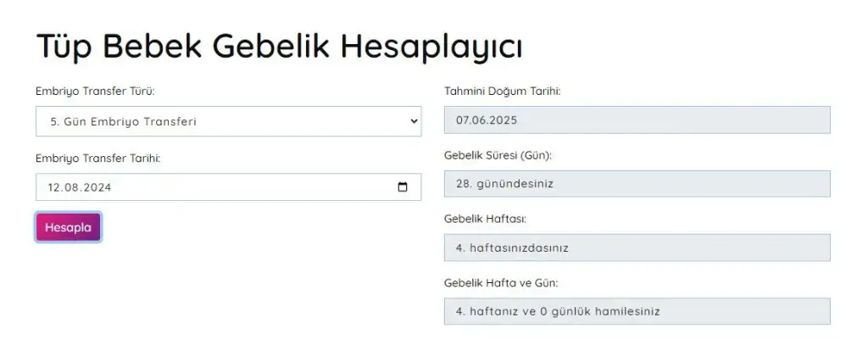
Task: Click the 'Gebelik Haftası:' label
Action: tap(485, 219)
